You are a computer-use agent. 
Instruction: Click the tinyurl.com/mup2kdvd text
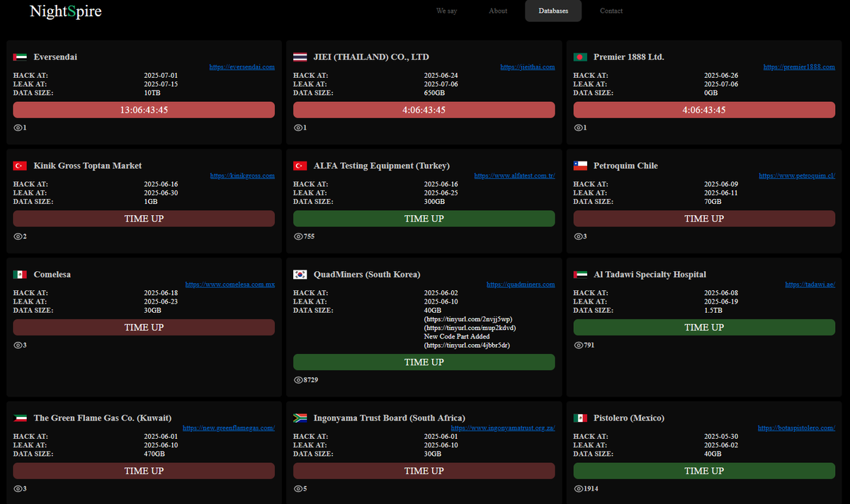[x=470, y=328]
